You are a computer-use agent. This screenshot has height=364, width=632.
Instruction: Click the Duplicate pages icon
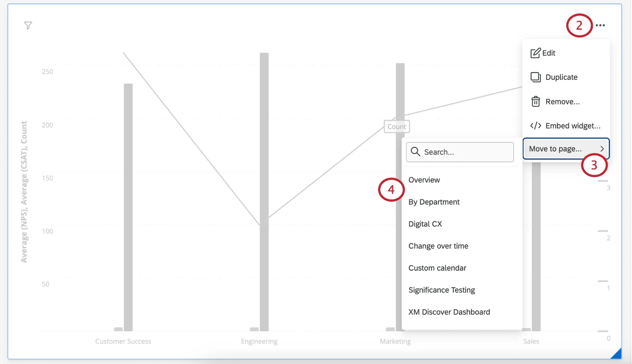[x=535, y=77]
